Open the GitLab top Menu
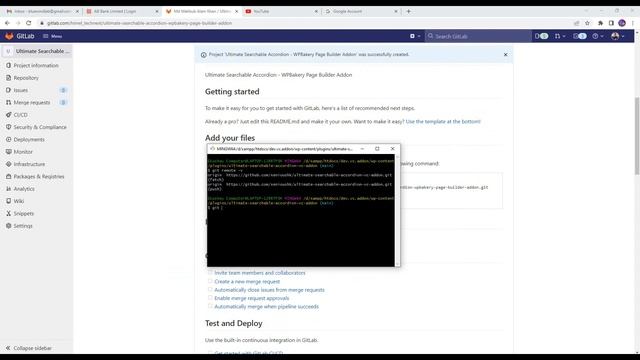This screenshot has width=640, height=360. (53, 36)
